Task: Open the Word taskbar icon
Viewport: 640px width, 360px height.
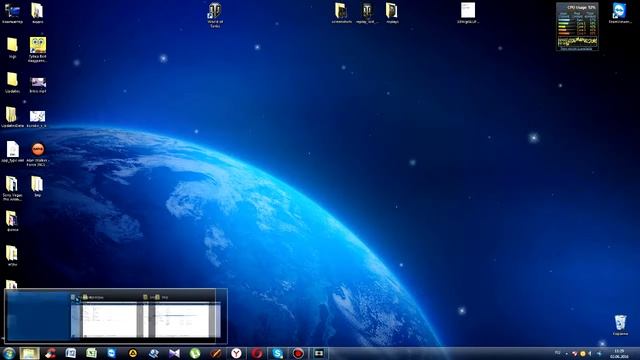Action: tap(71, 353)
